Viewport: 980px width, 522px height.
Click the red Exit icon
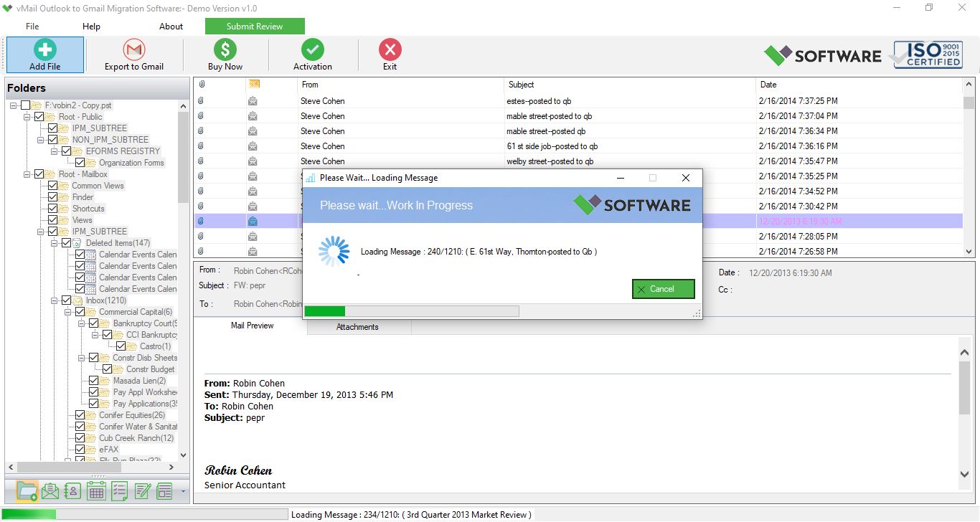coord(390,49)
